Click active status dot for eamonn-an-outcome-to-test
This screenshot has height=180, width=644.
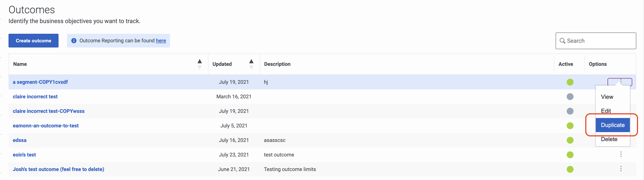coord(570,126)
